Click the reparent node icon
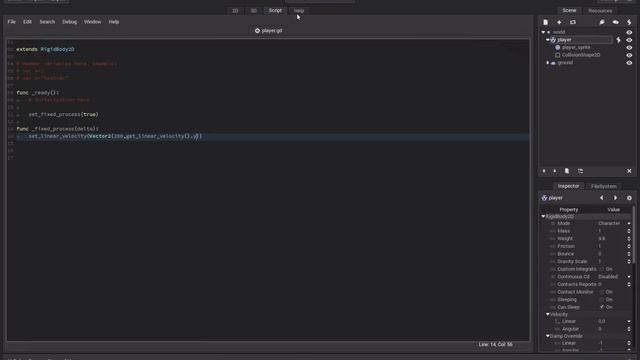The image size is (640, 360). click(x=580, y=171)
